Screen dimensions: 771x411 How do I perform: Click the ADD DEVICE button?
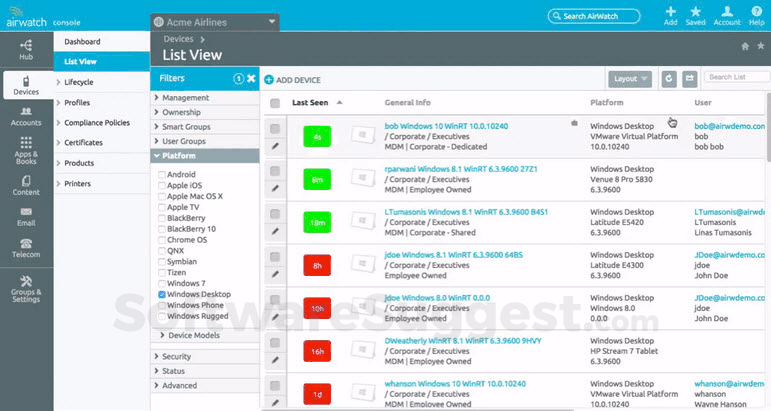tap(292, 78)
